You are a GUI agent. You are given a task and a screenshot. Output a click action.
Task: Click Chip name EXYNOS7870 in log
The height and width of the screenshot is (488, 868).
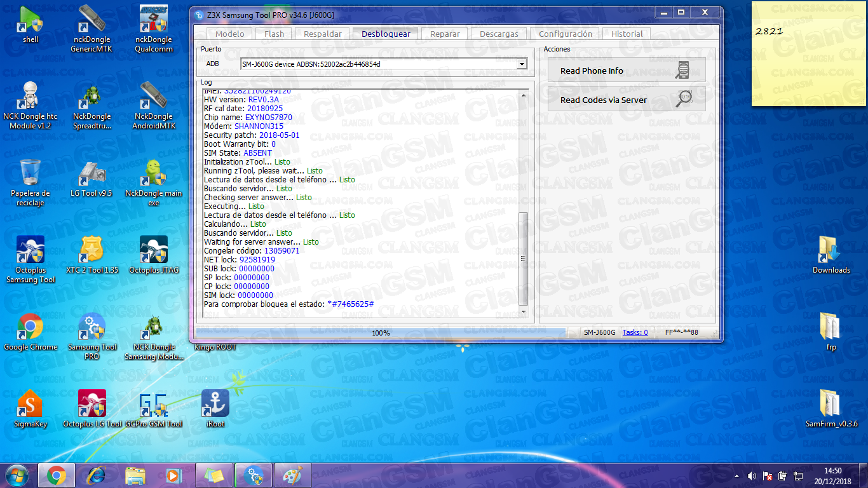click(268, 118)
